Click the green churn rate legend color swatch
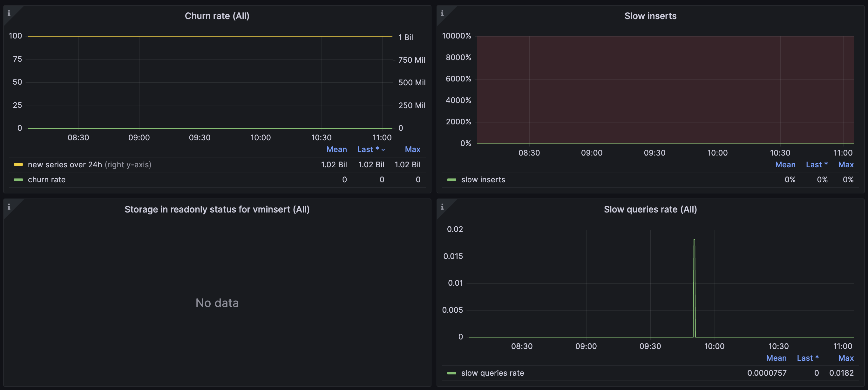Screen dimensions: 868x390 tap(18, 180)
